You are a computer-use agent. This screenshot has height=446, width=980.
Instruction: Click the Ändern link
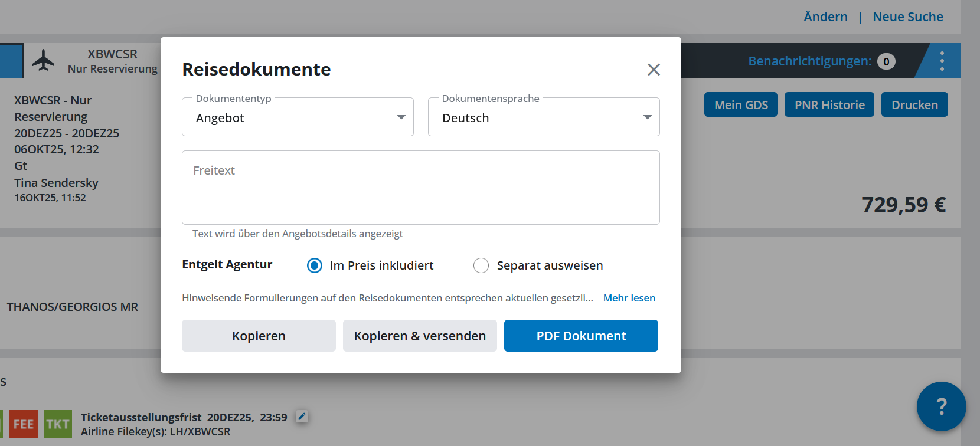pyautogui.click(x=825, y=17)
